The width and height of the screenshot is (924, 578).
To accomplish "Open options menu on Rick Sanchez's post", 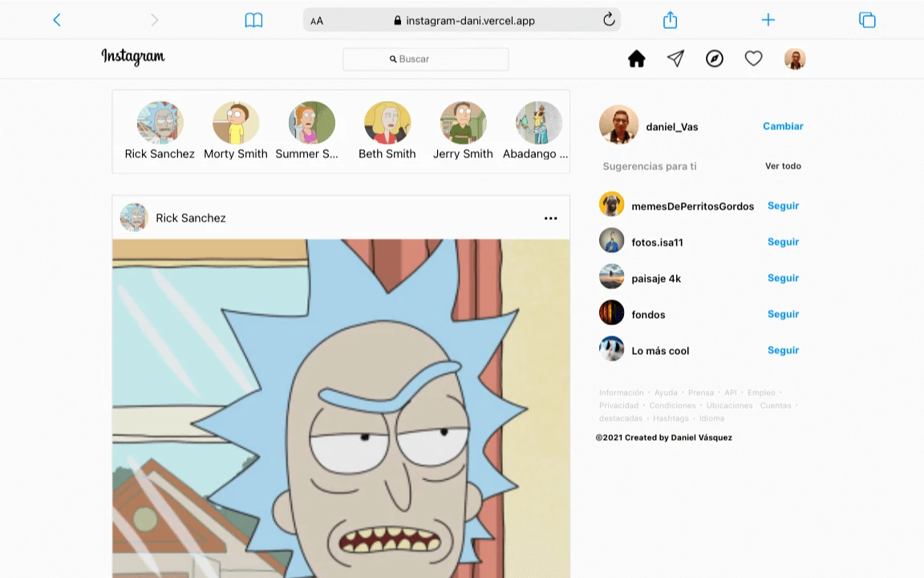I will coord(550,218).
